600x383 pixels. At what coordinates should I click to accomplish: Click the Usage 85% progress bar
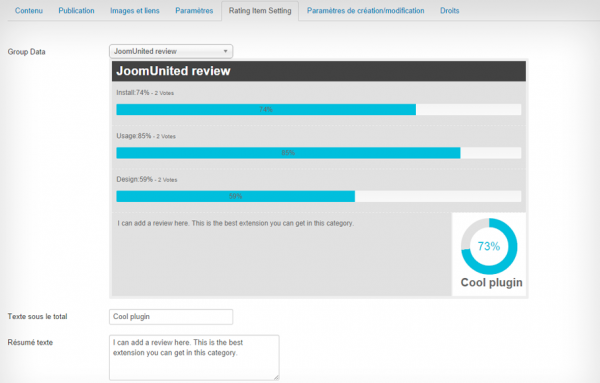tap(319, 153)
